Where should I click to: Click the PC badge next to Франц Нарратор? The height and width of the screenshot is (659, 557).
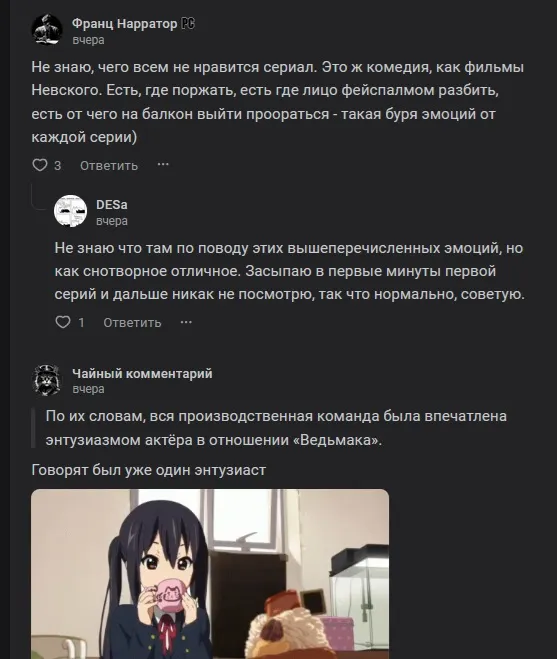tap(187, 24)
